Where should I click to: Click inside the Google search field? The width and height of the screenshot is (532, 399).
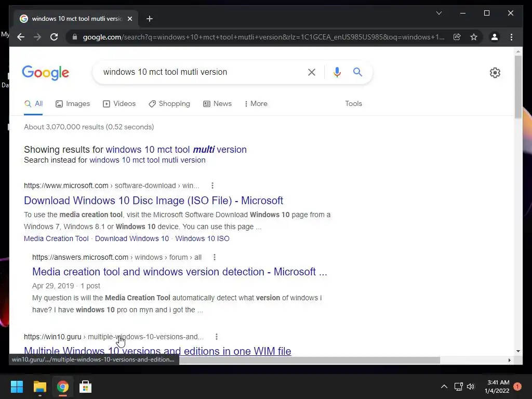pyautogui.click(x=200, y=72)
